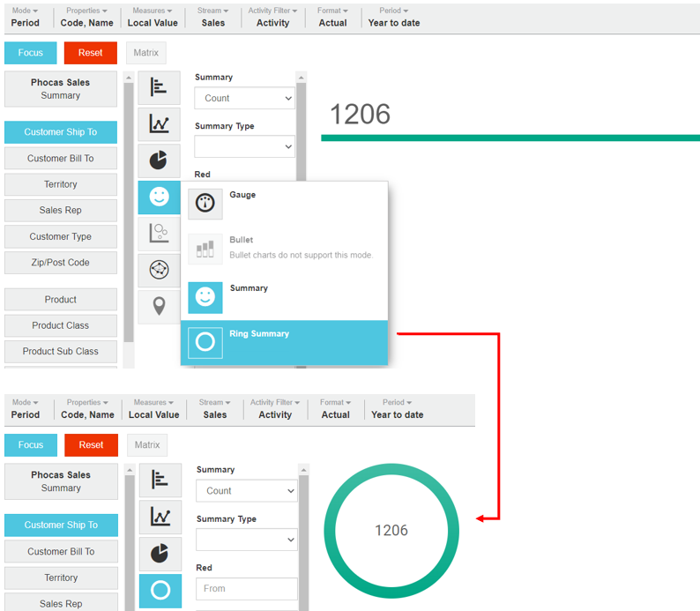Image resolution: width=700 pixels, height=611 pixels.
Task: Click the green ring showing 1206
Action: (391, 473)
